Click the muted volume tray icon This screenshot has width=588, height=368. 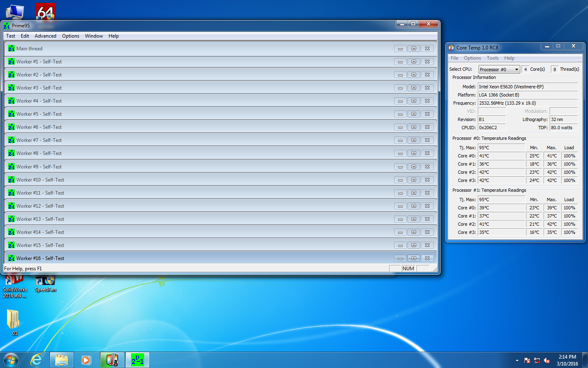coord(547,360)
